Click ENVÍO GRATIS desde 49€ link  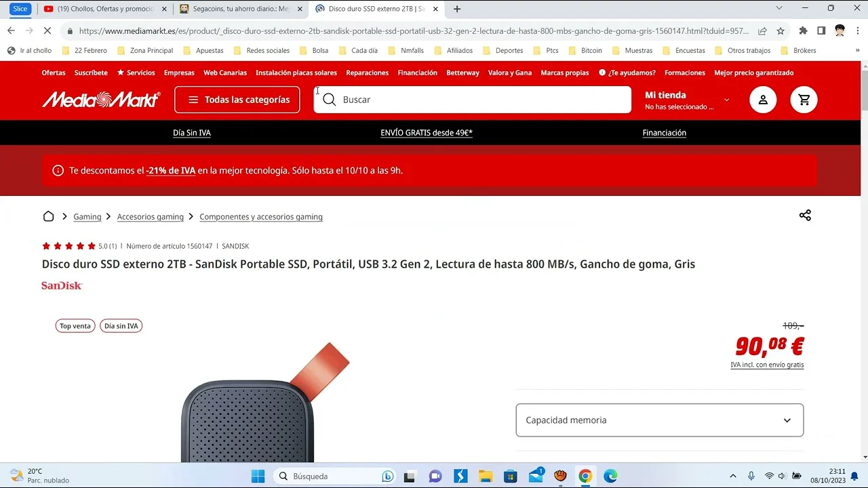427,133
